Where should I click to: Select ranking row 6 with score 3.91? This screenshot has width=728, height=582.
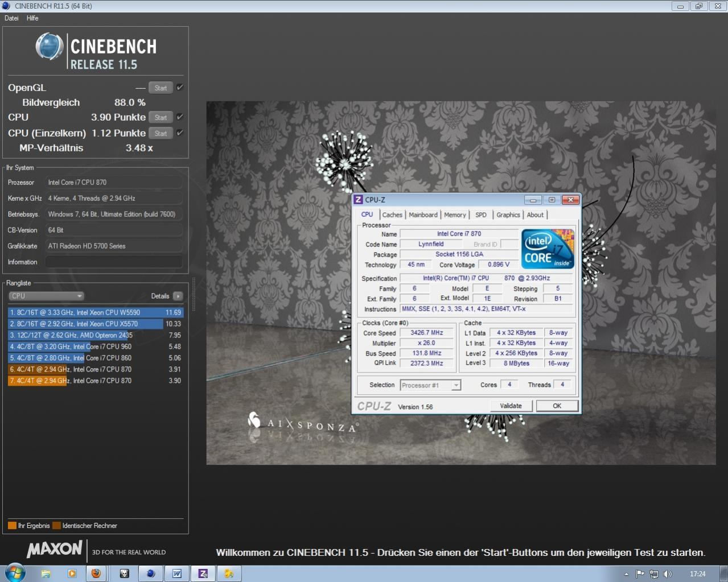96,369
